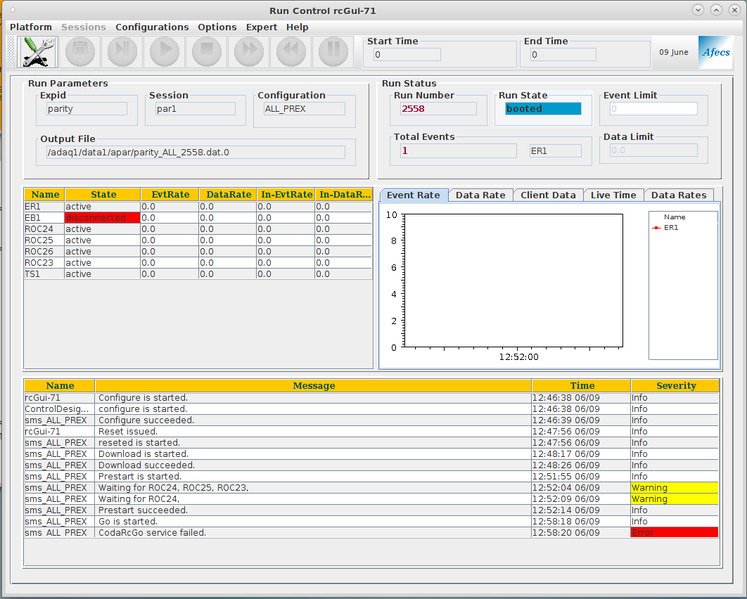Close the Run Control window
The height and width of the screenshot is (599, 747).
click(734, 10)
